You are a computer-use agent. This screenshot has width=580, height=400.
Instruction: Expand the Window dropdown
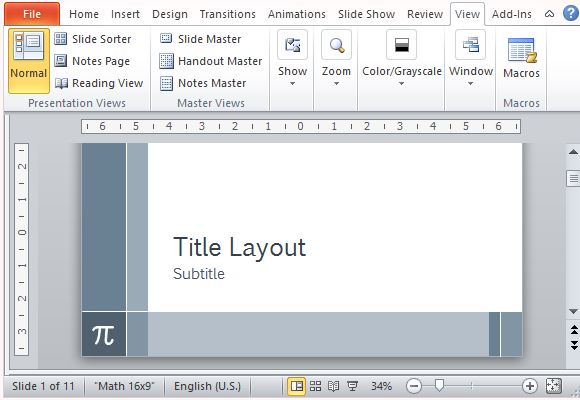point(471,59)
